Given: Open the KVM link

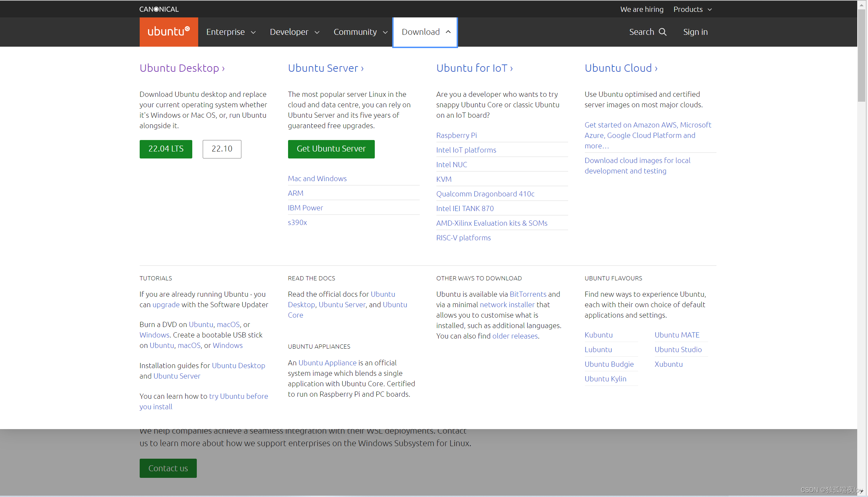Looking at the screenshot, I should pyautogui.click(x=444, y=179).
